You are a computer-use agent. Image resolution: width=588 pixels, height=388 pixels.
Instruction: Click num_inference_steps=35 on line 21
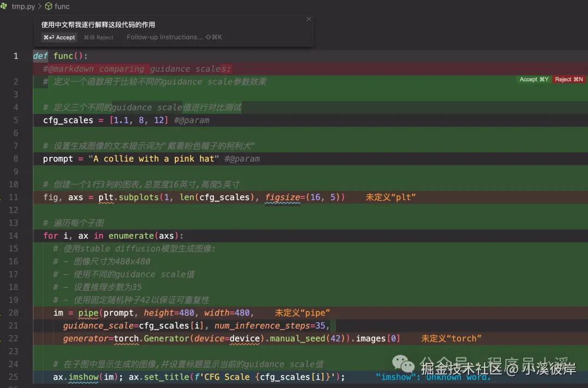(269, 326)
